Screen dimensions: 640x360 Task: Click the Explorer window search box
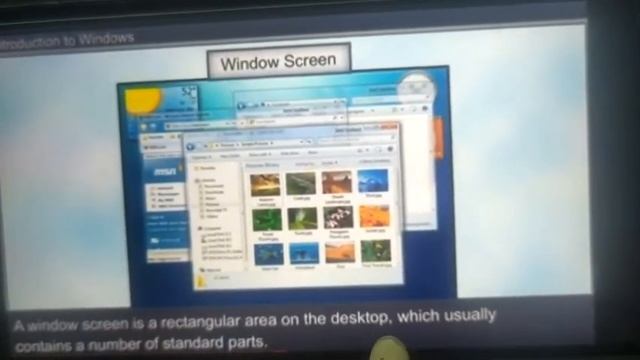[x=355, y=141]
